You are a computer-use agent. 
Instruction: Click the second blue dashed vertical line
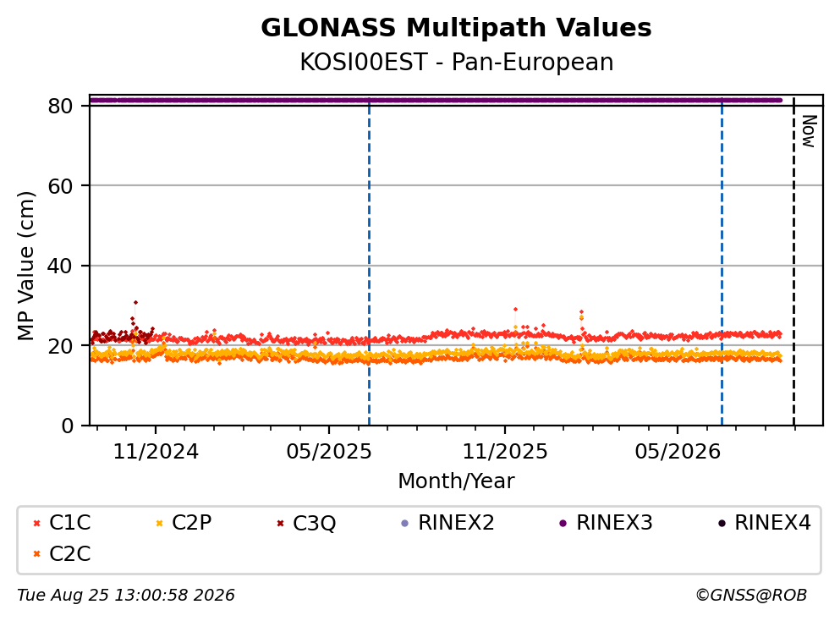click(x=722, y=262)
